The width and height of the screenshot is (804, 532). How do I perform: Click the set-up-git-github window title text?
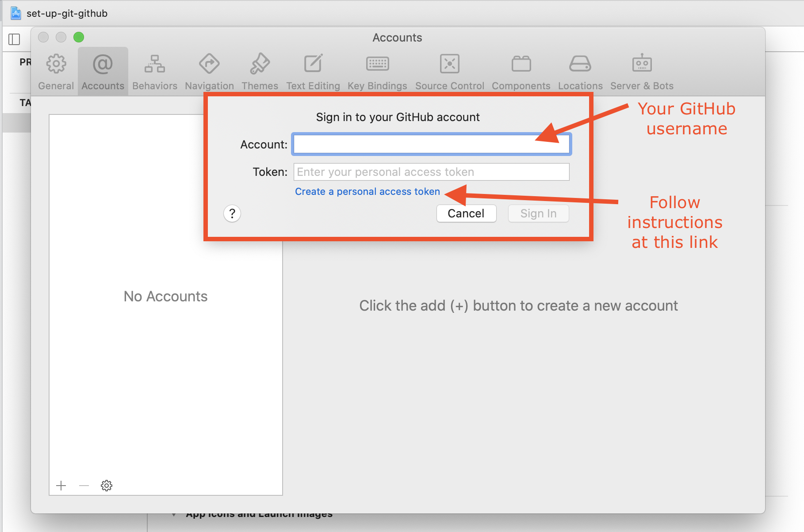67,13
